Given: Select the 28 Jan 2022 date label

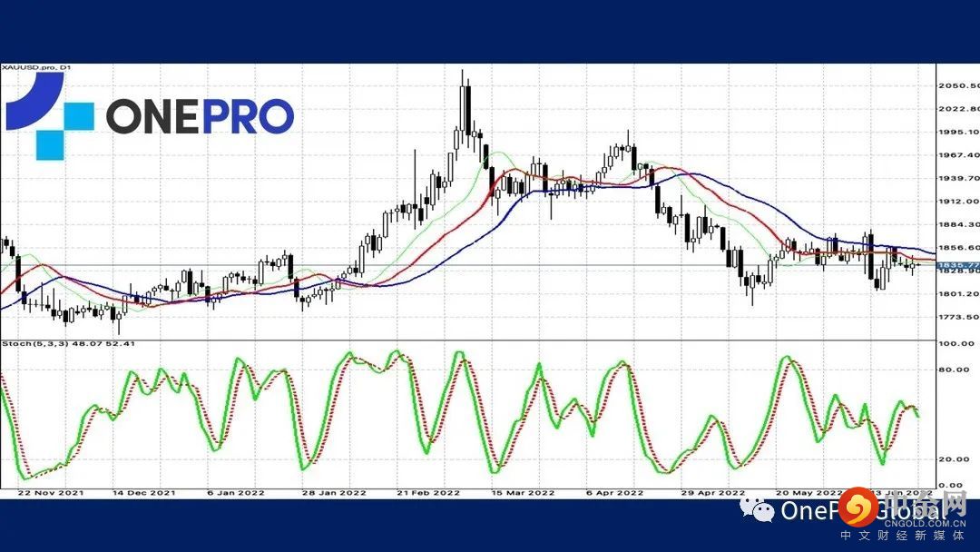Looking at the screenshot, I should pyautogui.click(x=334, y=493).
